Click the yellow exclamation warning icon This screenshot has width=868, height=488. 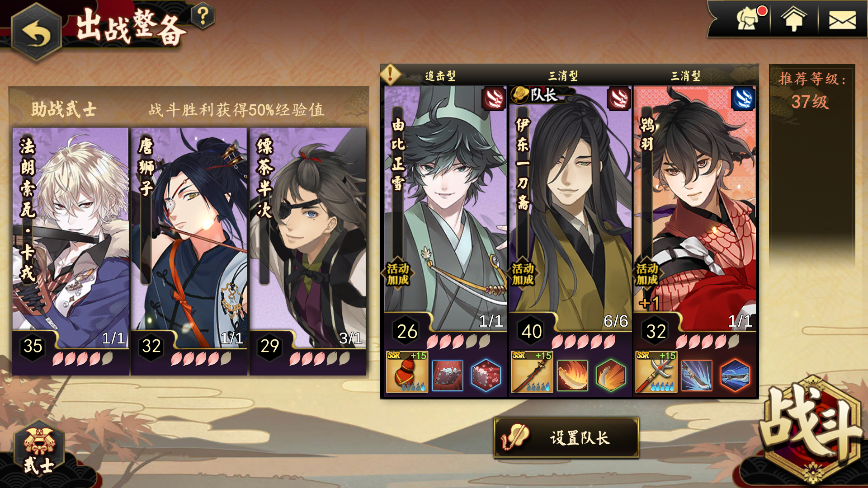point(390,74)
